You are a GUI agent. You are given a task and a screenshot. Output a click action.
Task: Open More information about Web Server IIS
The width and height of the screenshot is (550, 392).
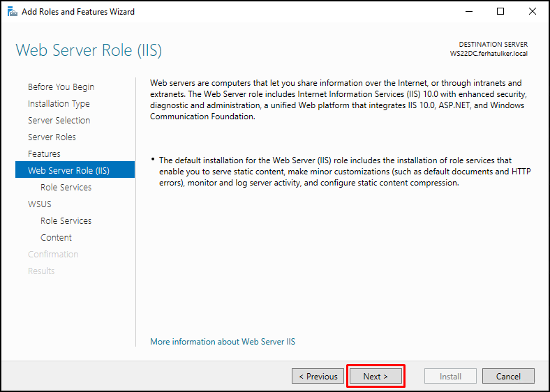pyautogui.click(x=223, y=342)
